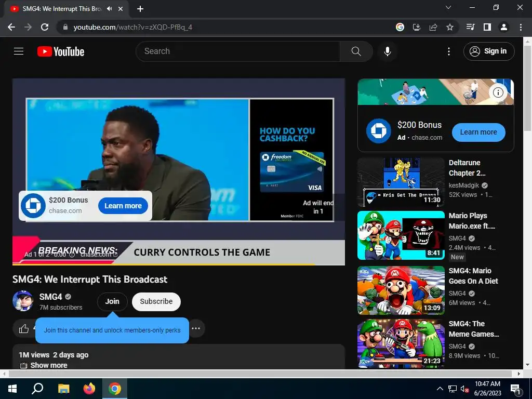Open network tray icon

coord(453,389)
